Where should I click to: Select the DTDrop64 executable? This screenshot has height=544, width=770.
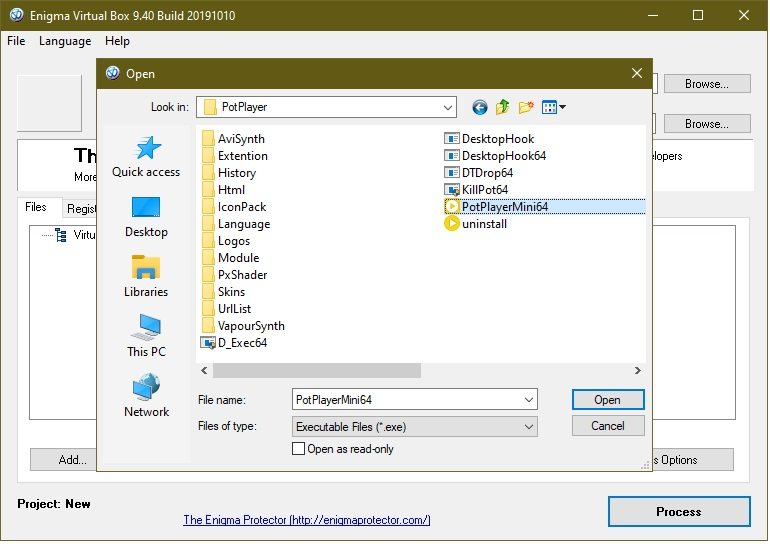(479, 173)
